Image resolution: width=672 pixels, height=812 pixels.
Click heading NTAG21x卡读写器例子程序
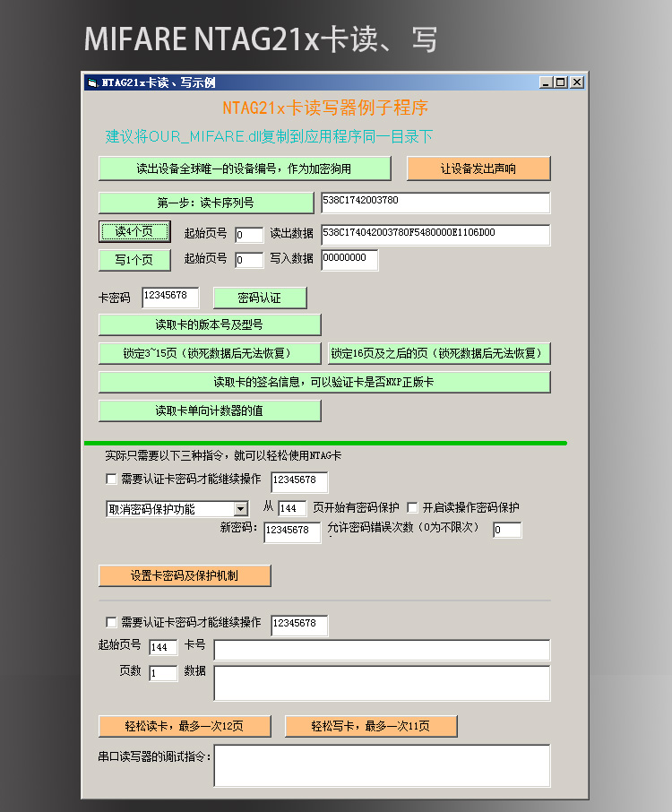click(325, 108)
